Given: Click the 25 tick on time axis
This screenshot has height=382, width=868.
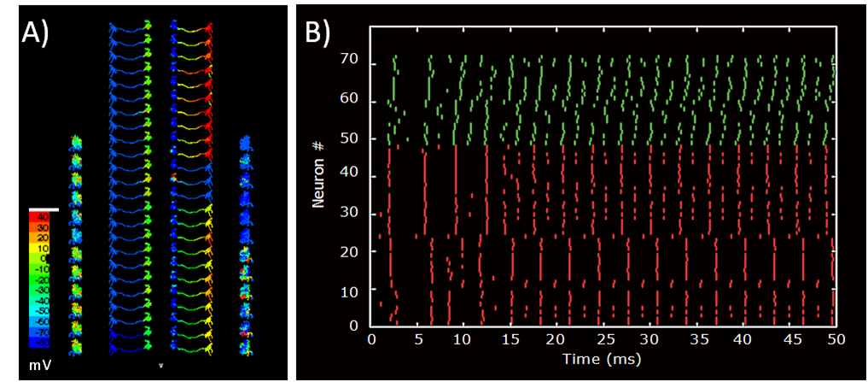Looking at the screenshot, I should pos(603,338).
